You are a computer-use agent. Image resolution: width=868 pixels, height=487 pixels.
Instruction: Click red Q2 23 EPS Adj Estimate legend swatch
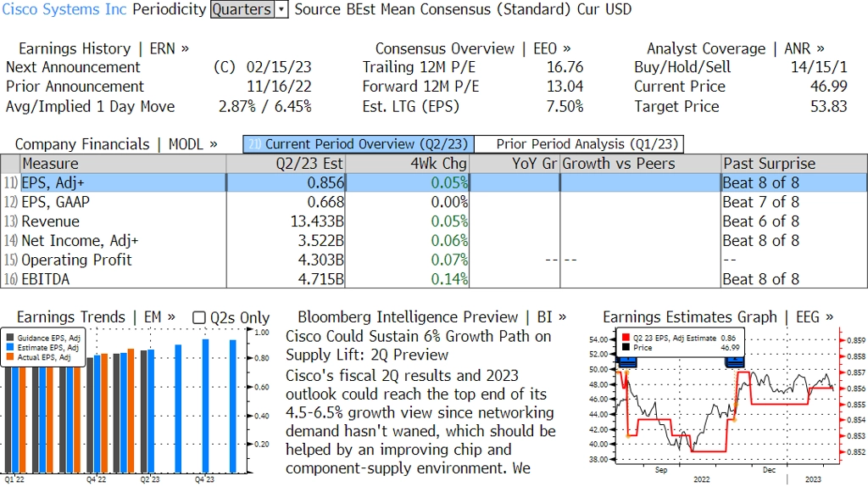[x=626, y=338]
